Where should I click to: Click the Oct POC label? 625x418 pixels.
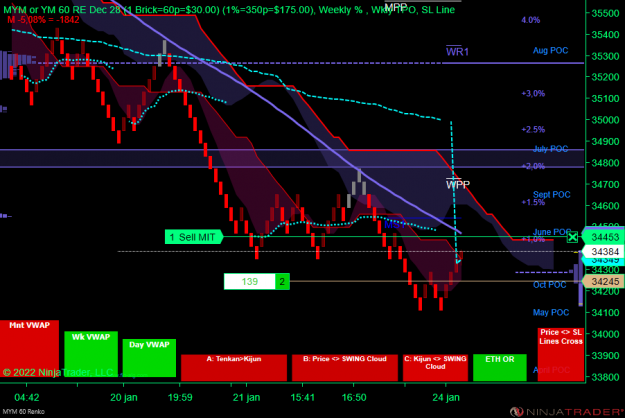550,285
